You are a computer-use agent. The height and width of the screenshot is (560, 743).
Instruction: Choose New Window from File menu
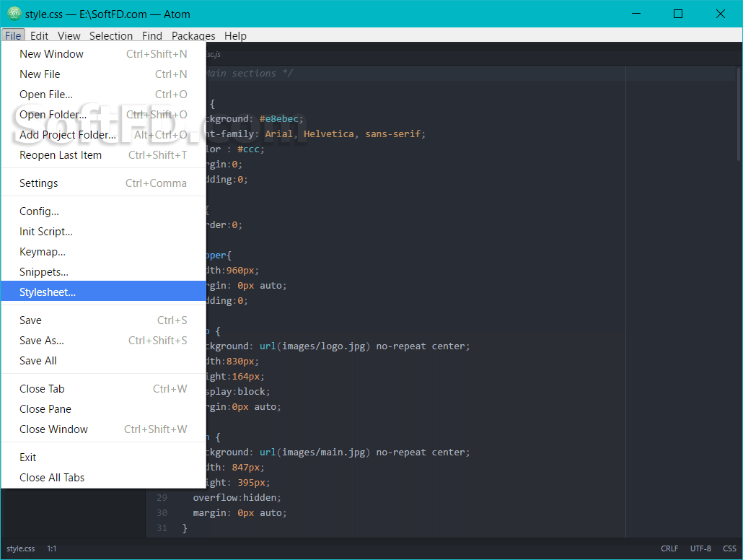(x=103, y=54)
